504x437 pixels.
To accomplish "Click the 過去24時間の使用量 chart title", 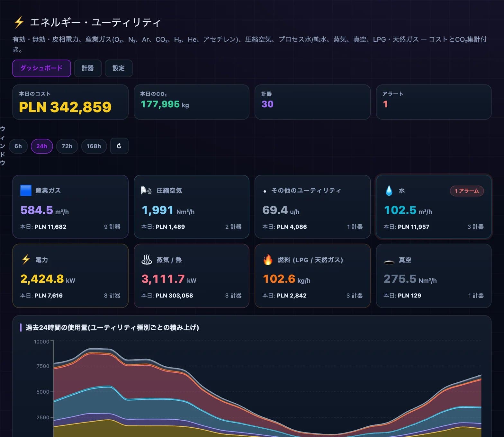I will click(x=112, y=327).
